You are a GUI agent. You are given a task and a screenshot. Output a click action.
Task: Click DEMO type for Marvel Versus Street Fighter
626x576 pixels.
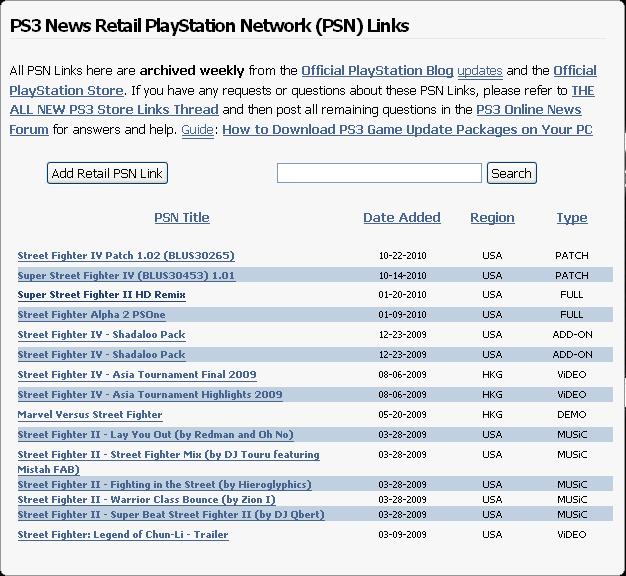(572, 414)
